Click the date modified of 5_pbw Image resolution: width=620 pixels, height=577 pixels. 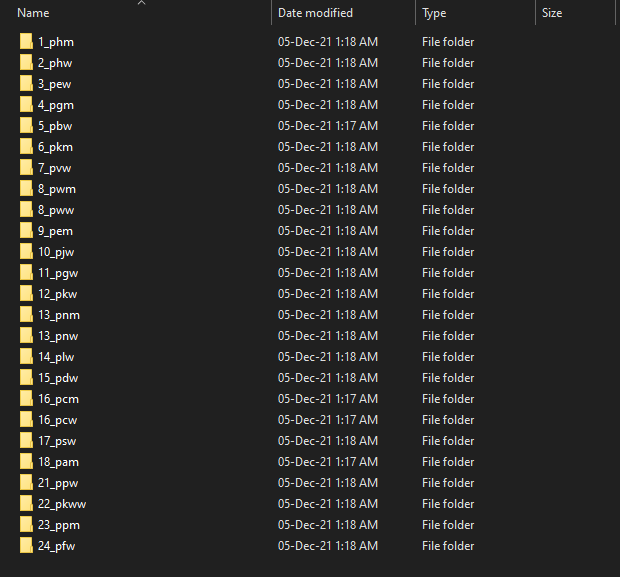pos(327,126)
